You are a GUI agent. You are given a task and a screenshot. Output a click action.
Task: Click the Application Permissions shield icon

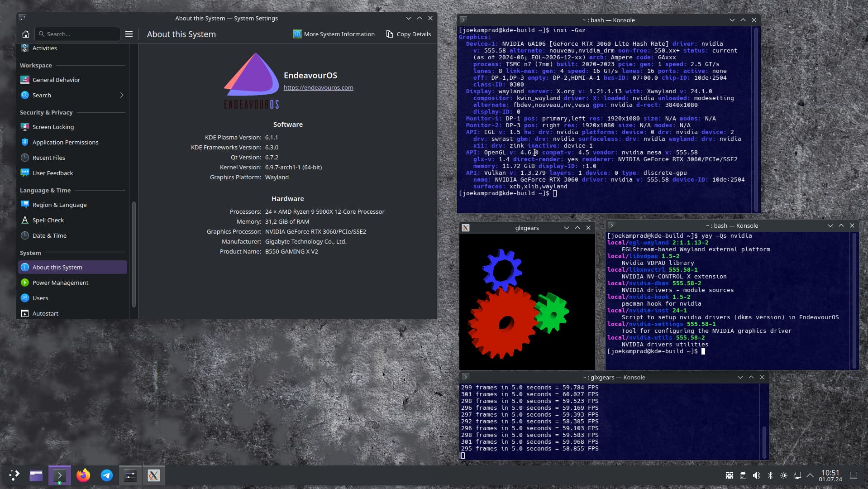pyautogui.click(x=25, y=142)
